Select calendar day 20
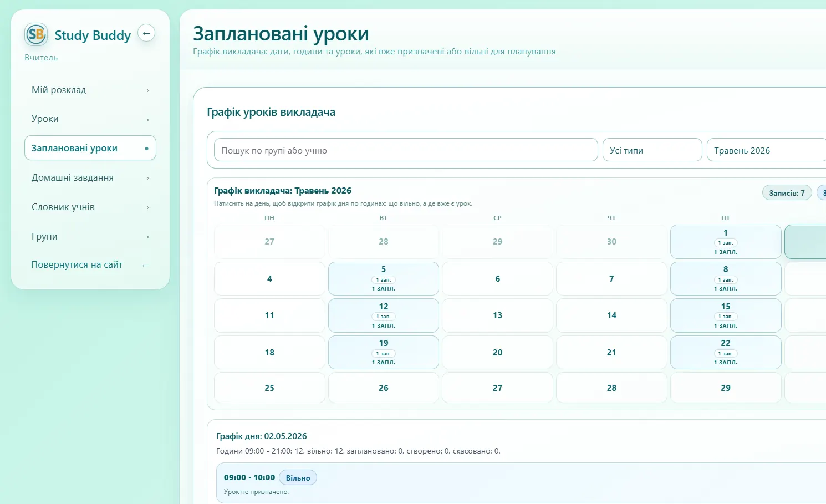Screen dimensions: 826x504 point(498,352)
